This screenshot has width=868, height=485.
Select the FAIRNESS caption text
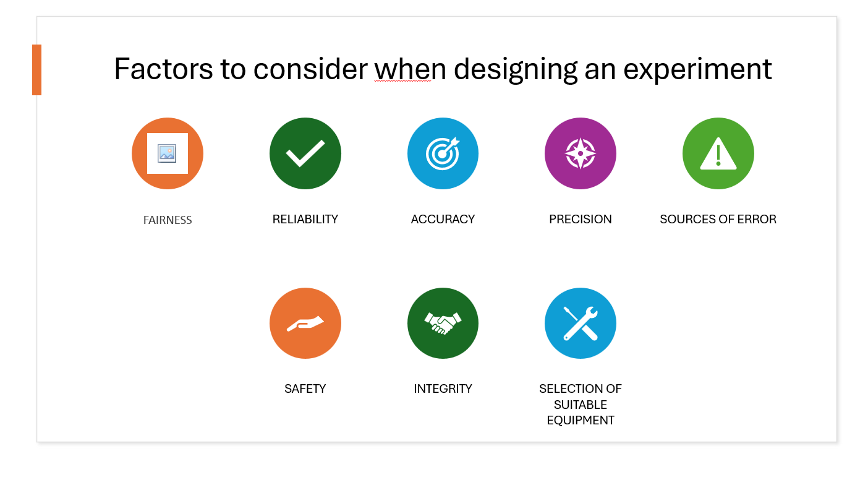pos(168,220)
